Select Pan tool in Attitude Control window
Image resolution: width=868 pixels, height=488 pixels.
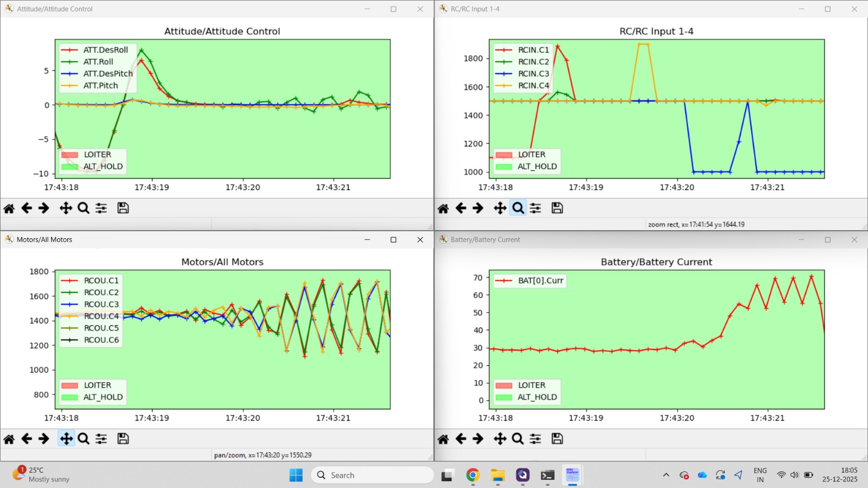coord(66,208)
